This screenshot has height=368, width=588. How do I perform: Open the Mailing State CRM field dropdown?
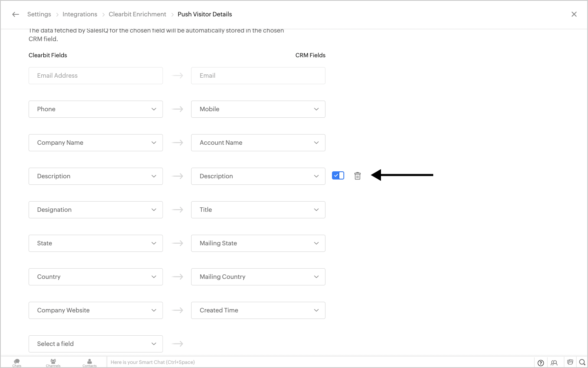[258, 243]
